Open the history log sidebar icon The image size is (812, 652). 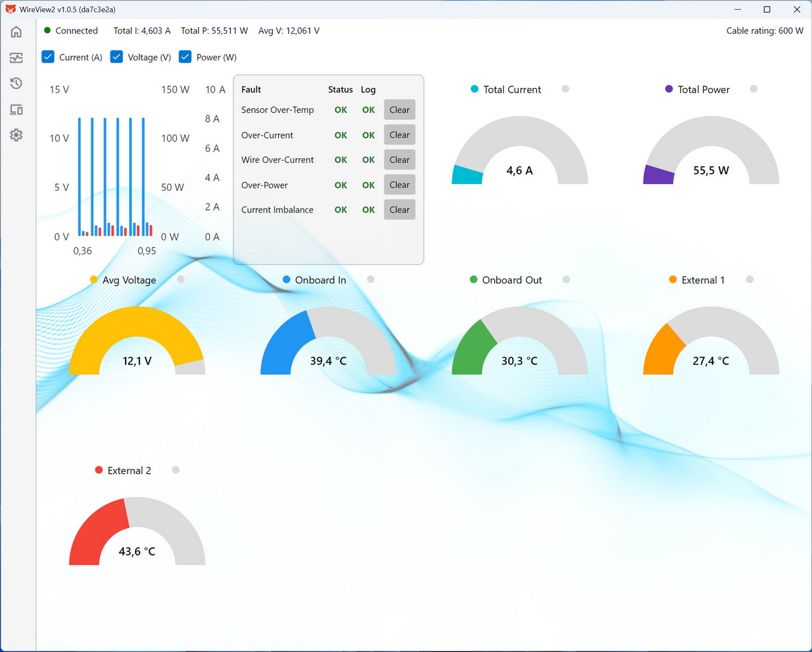click(16, 84)
